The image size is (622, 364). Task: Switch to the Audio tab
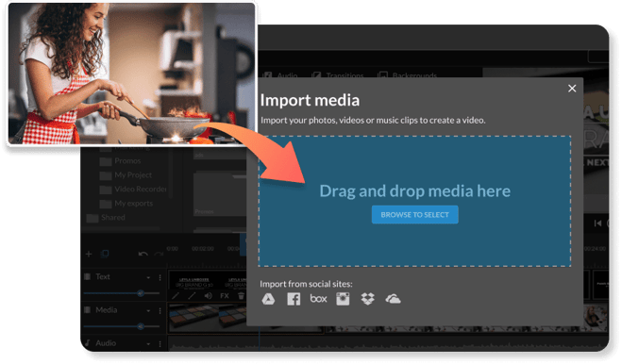coord(280,75)
